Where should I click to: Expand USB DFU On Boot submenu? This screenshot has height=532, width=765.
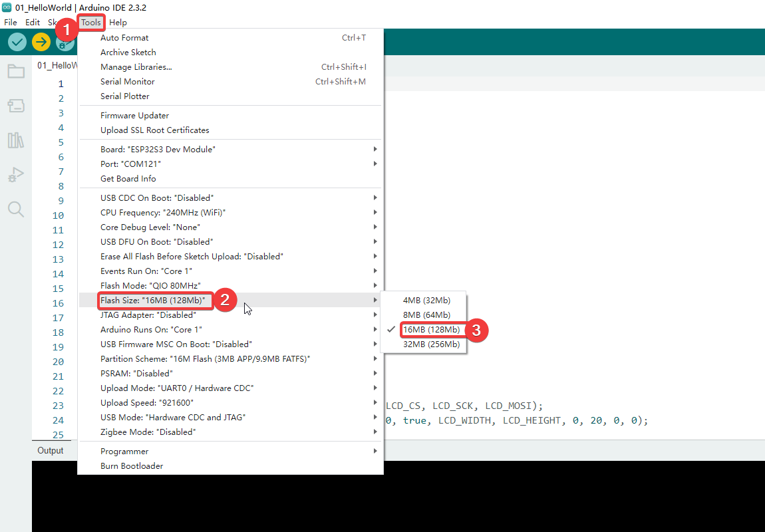(230, 242)
